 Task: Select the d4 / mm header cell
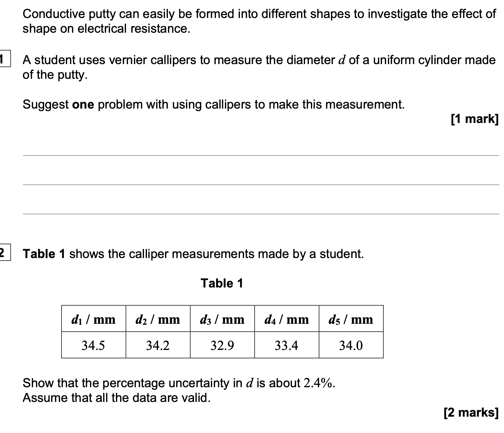point(287,319)
